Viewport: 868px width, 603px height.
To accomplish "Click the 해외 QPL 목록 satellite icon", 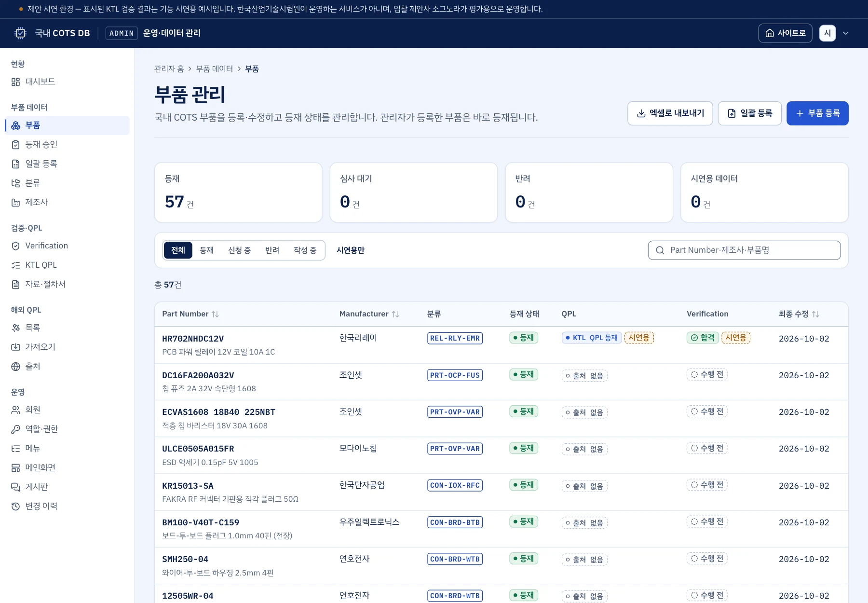I will pyautogui.click(x=15, y=328).
